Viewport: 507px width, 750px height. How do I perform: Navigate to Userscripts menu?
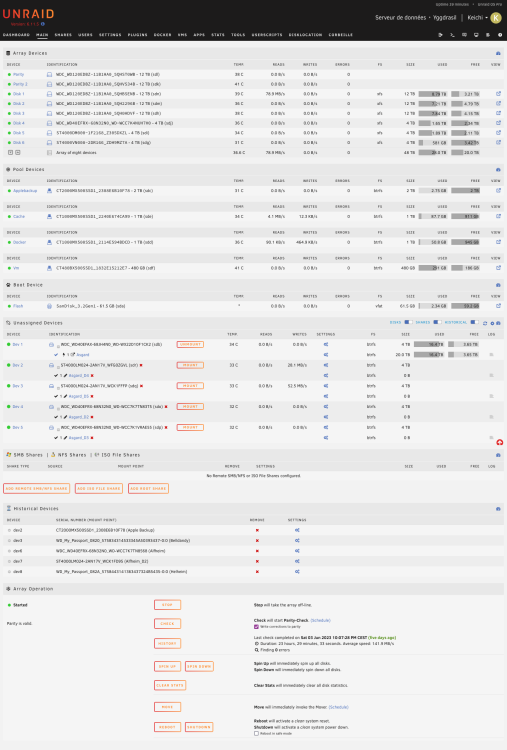(x=267, y=35)
